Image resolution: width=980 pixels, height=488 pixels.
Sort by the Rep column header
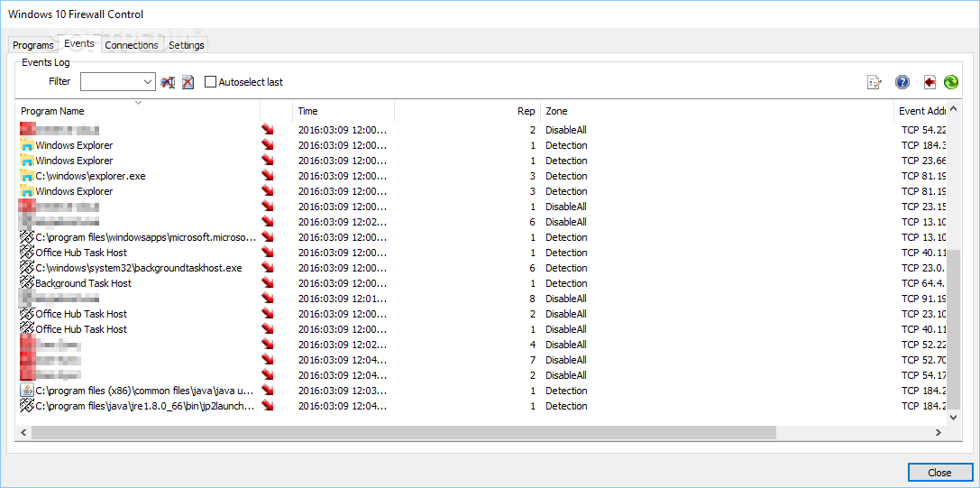point(467,111)
